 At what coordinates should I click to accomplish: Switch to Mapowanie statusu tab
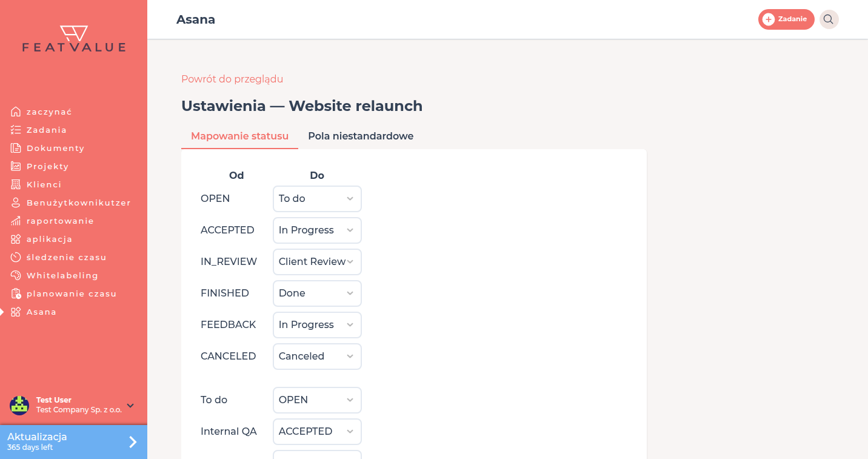[x=239, y=136]
